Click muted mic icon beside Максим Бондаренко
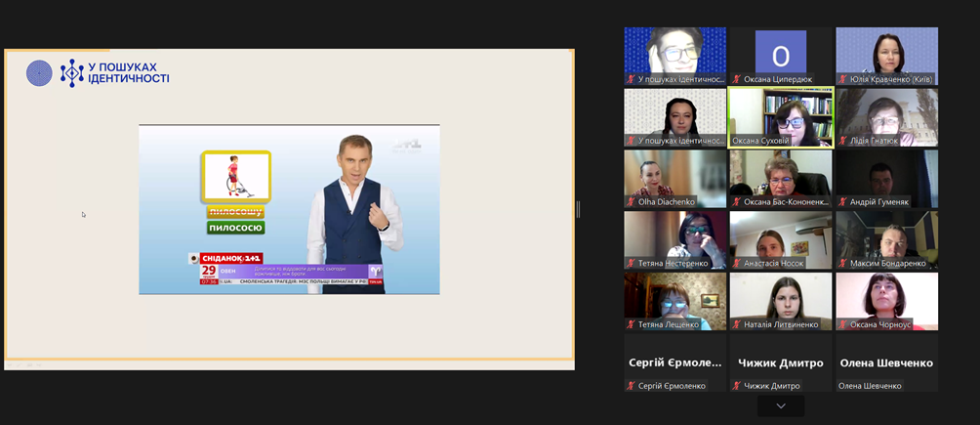The height and width of the screenshot is (425, 980). pyautogui.click(x=842, y=263)
